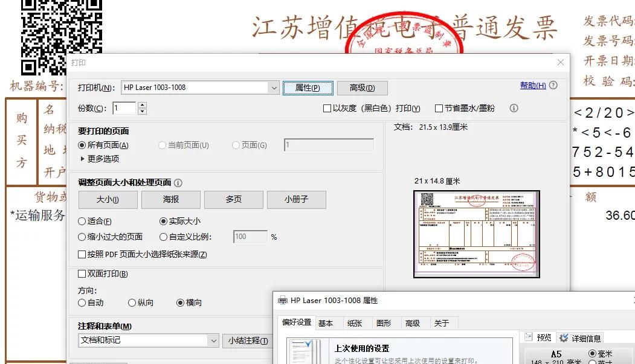Switch to the 图形 tab
Screen dimensions: 635x364
[x=384, y=323]
